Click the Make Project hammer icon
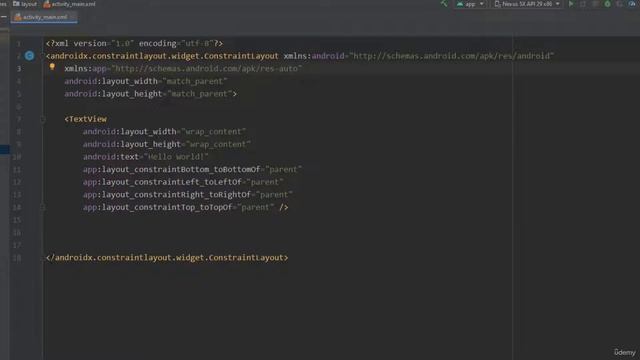The width and height of the screenshot is (640, 360). coord(444,4)
